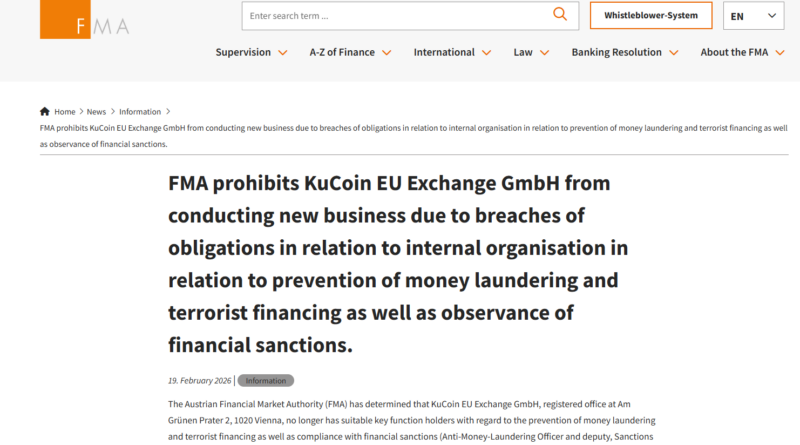Expand the Law menu chevron
This screenshot has height=445, width=800.
point(545,53)
